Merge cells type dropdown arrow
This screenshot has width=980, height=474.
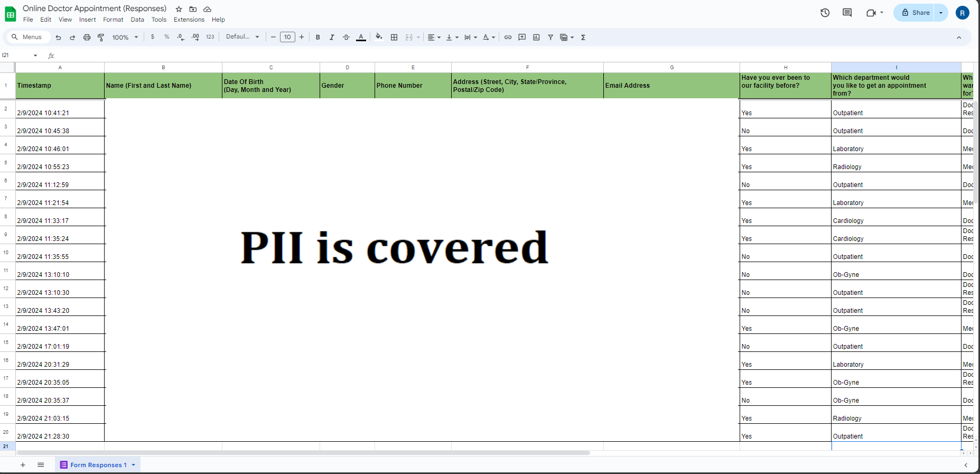(418, 38)
